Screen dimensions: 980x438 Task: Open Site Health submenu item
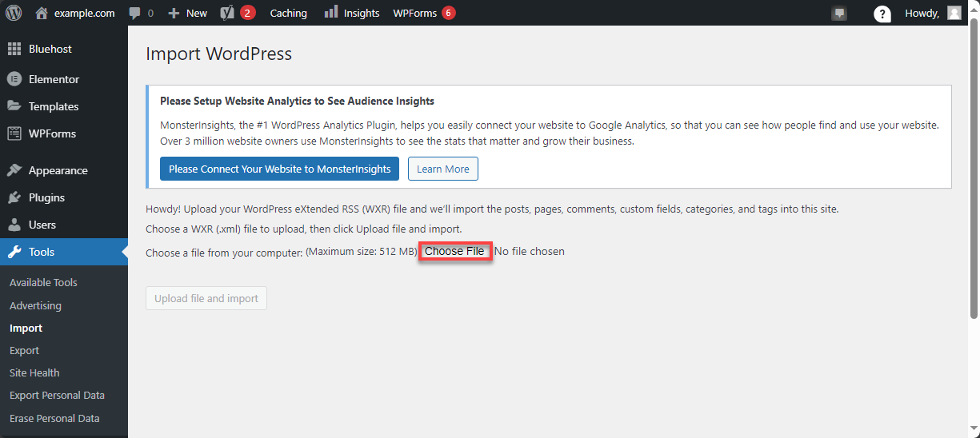34,372
